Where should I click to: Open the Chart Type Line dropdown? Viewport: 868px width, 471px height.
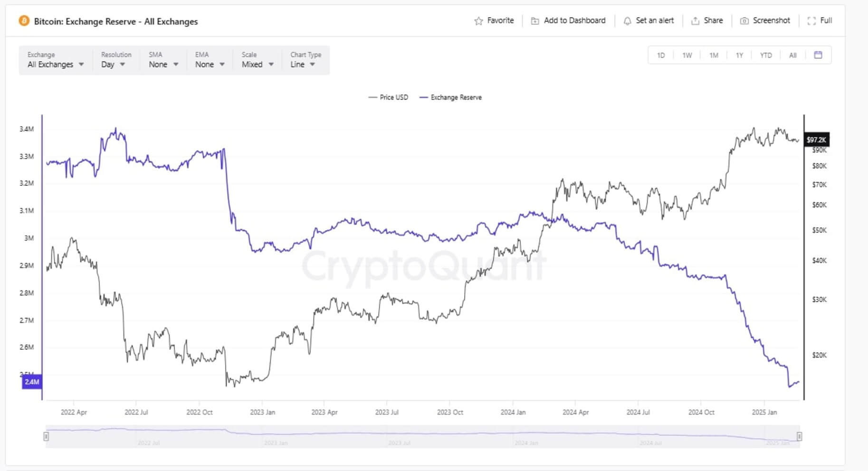303,64
